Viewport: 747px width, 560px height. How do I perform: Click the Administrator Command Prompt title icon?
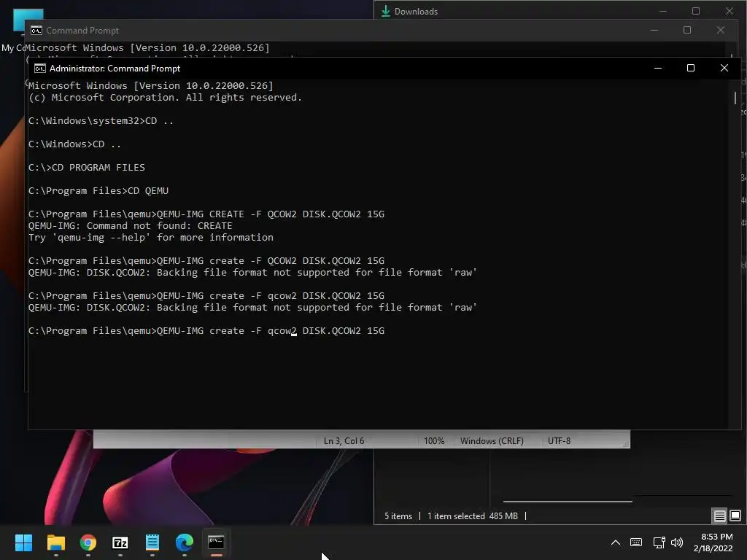[x=40, y=69]
